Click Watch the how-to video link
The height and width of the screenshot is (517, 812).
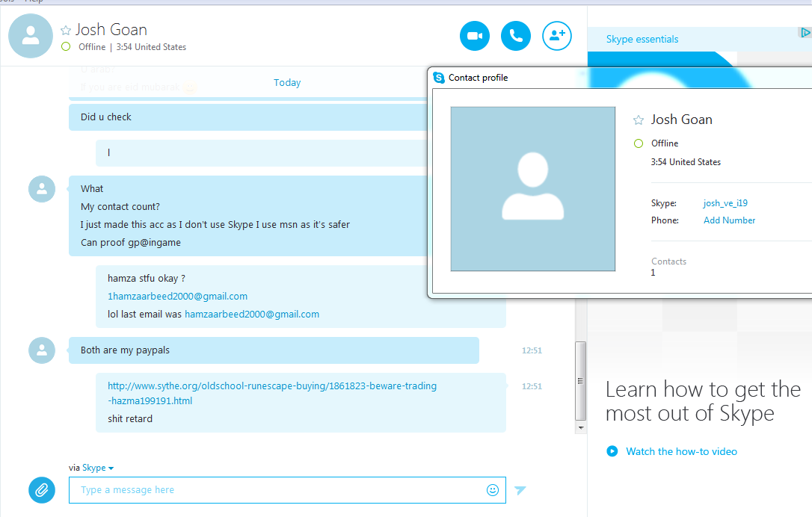tap(681, 451)
